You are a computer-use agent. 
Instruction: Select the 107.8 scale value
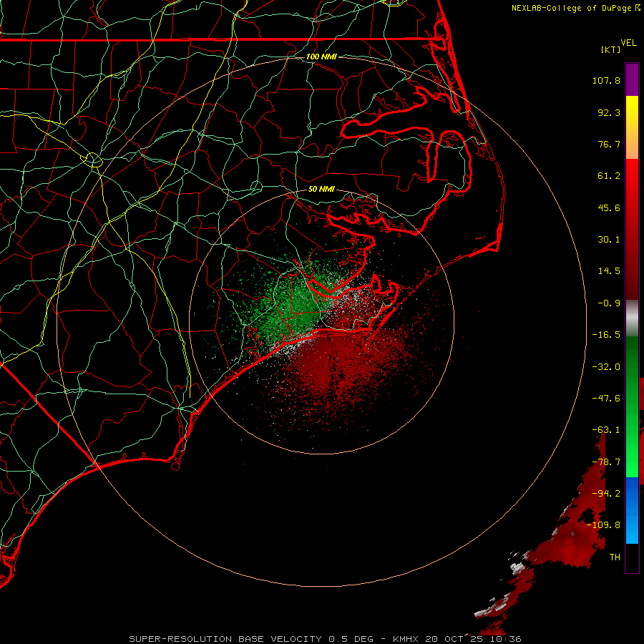(x=606, y=80)
